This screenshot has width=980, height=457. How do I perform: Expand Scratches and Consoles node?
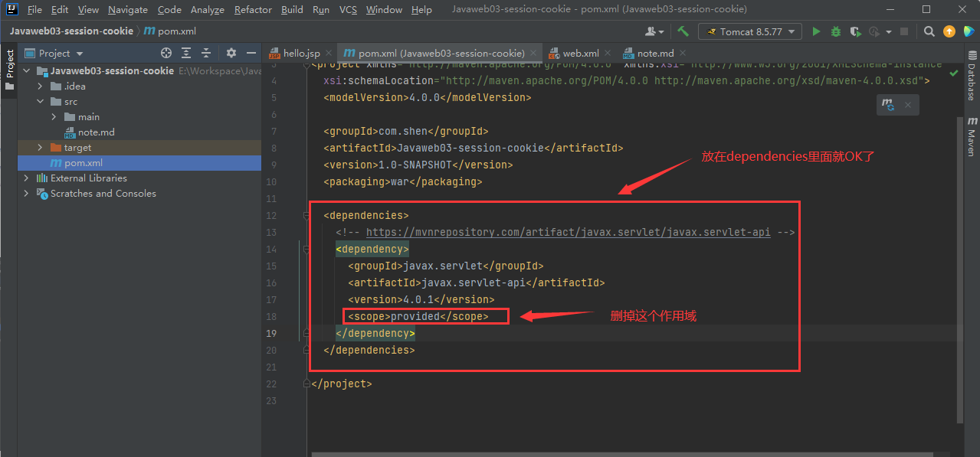[27, 193]
